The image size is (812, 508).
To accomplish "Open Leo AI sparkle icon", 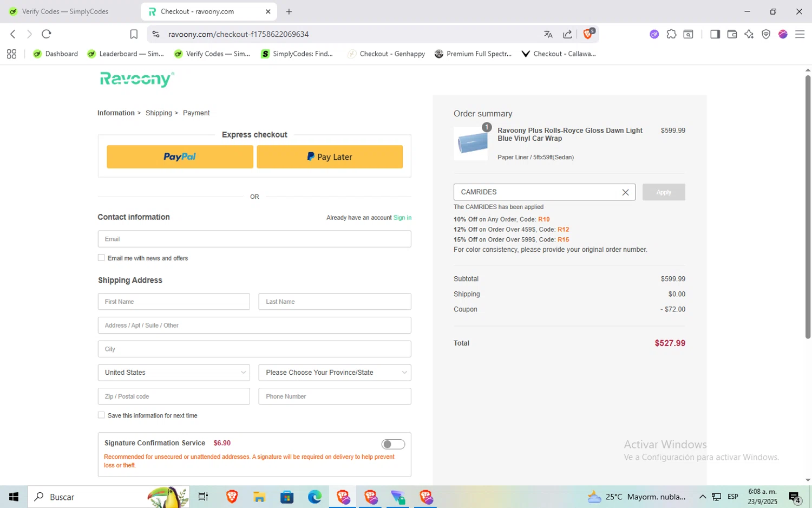I will tap(749, 34).
